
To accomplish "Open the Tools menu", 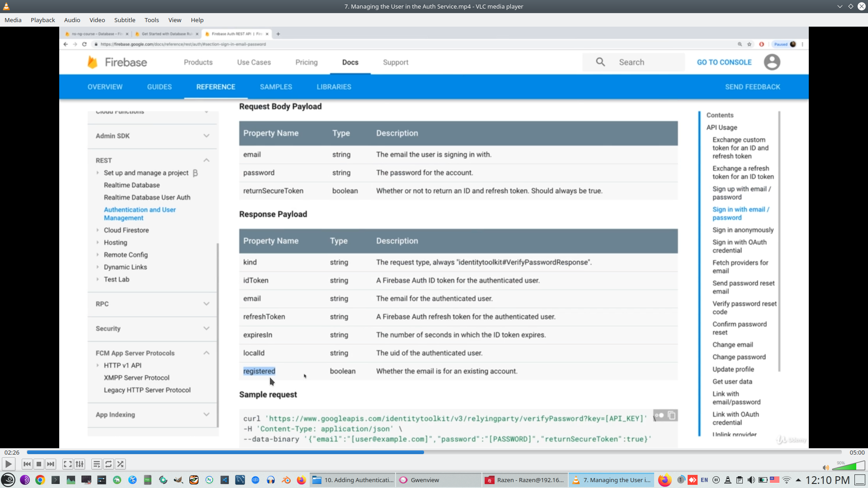I will coord(151,20).
